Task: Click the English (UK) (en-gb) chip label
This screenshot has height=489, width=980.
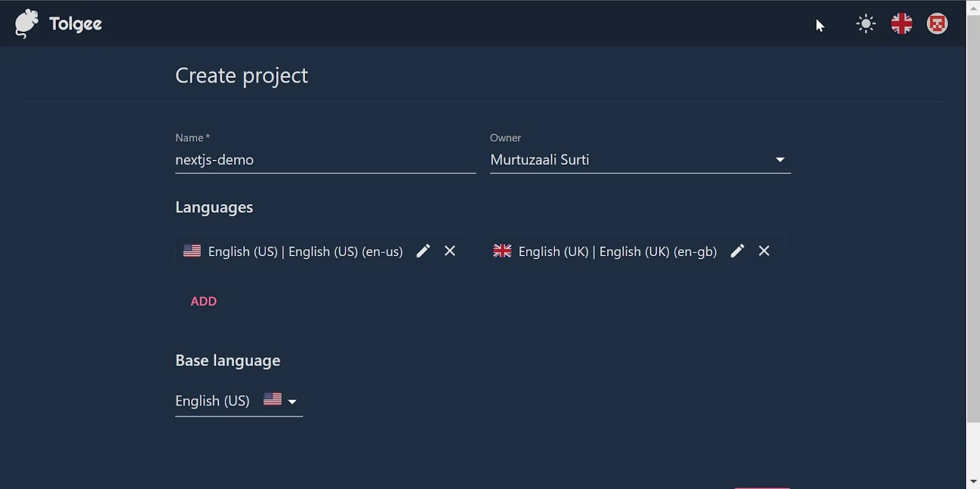Action: tap(617, 252)
